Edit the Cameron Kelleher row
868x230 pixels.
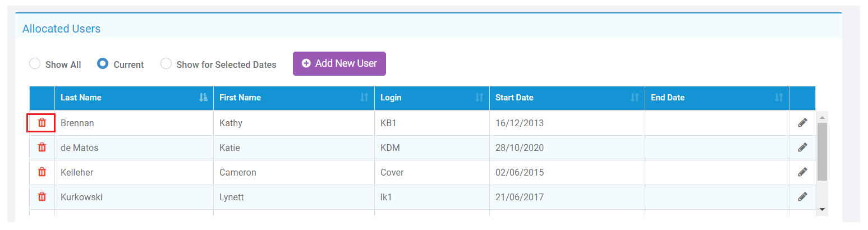coord(802,172)
